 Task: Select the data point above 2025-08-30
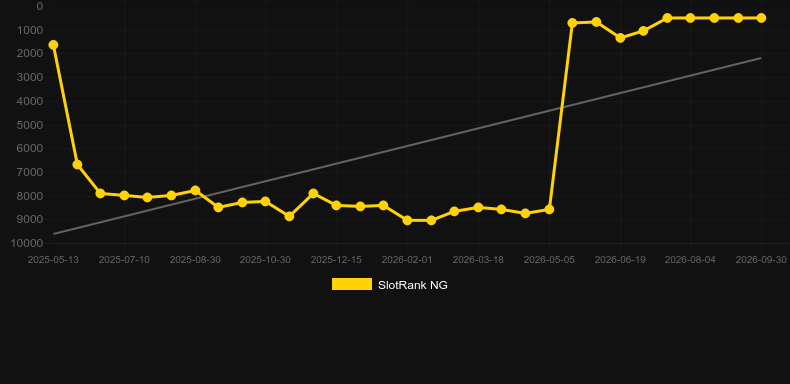click(x=195, y=190)
